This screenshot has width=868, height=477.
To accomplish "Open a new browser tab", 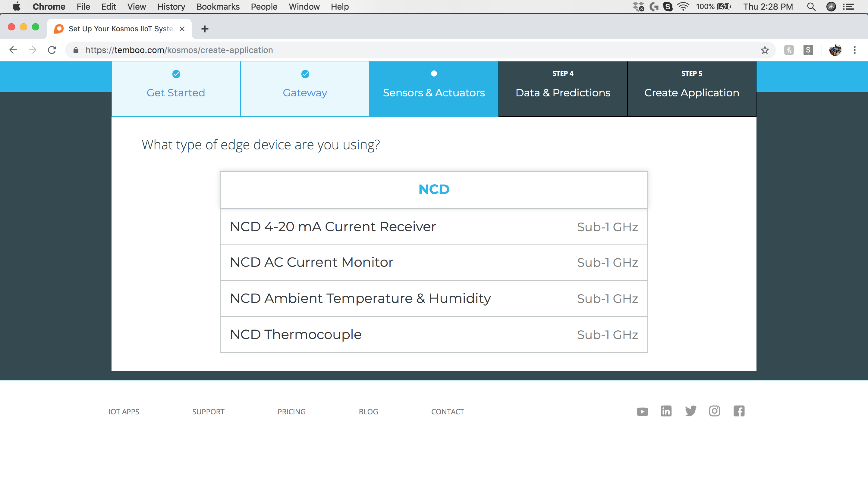I will coord(205,29).
